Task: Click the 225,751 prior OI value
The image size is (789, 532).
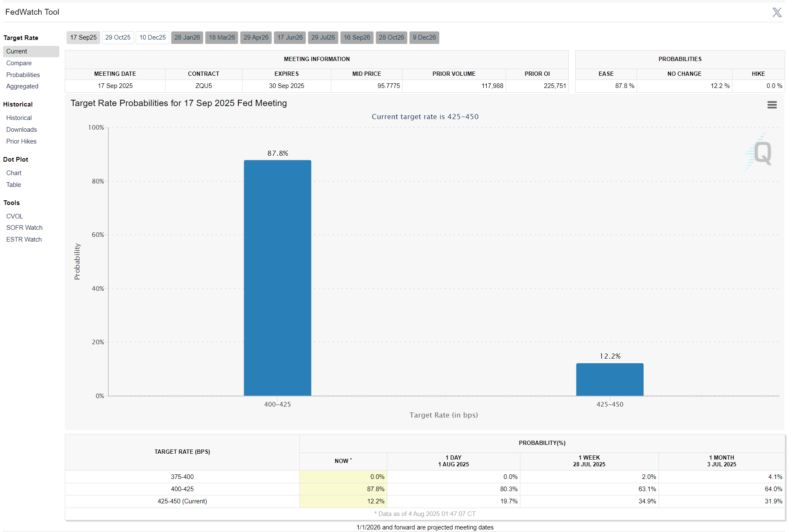Action: (x=554, y=86)
